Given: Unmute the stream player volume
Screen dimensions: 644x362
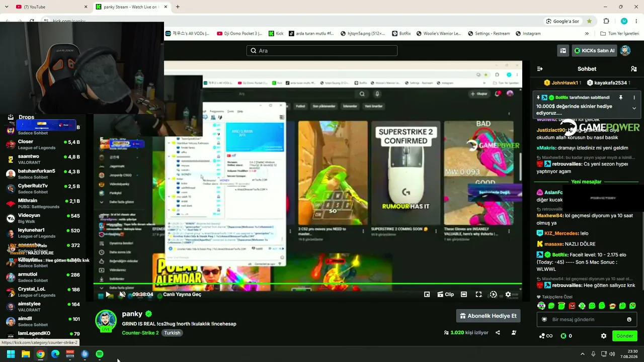Looking at the screenshot, I should point(122,295).
